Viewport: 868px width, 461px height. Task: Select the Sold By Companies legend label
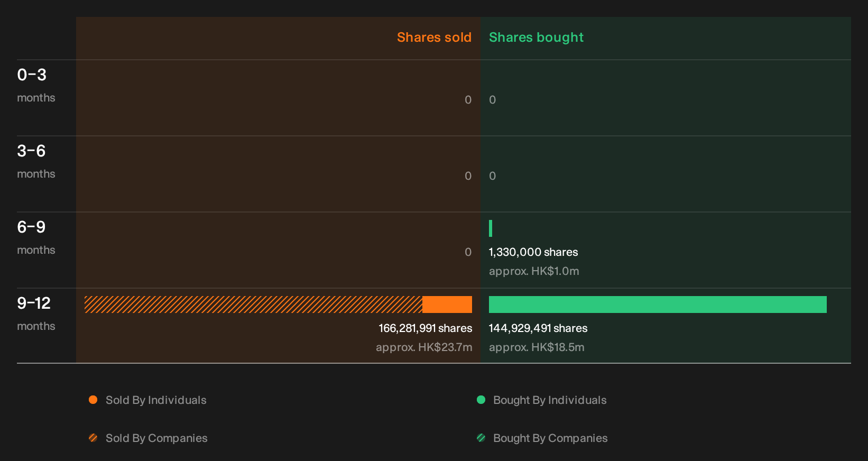[x=156, y=438]
